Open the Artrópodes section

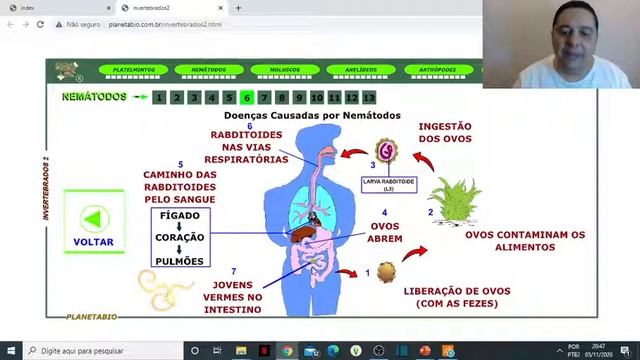point(438,70)
